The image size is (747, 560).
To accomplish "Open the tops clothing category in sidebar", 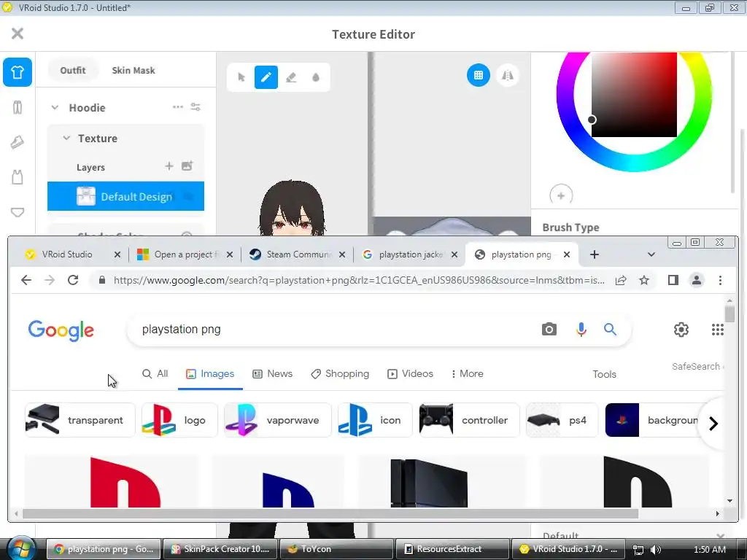I will pyautogui.click(x=18, y=72).
